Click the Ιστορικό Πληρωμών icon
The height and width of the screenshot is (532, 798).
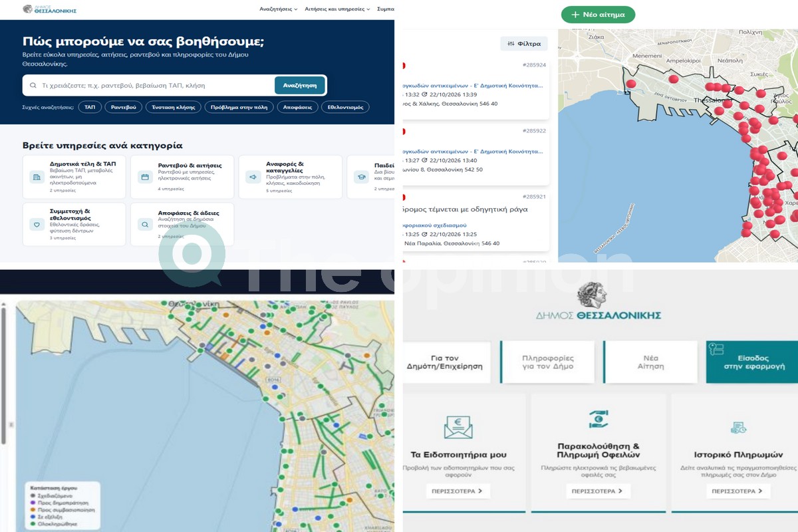tap(738, 428)
